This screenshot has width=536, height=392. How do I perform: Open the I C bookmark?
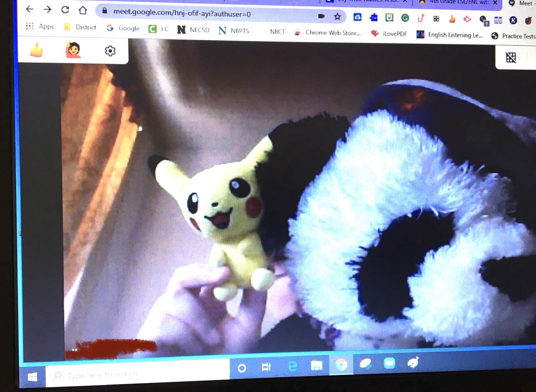159,29
